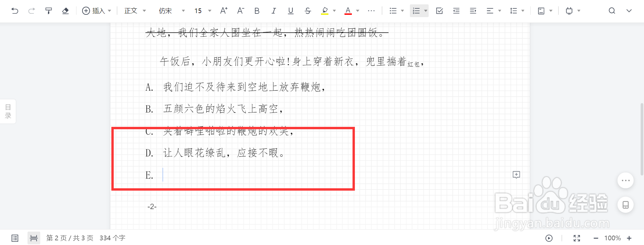The image size is (644, 245).
Task: Toggle italic formatting
Action: (x=274, y=11)
